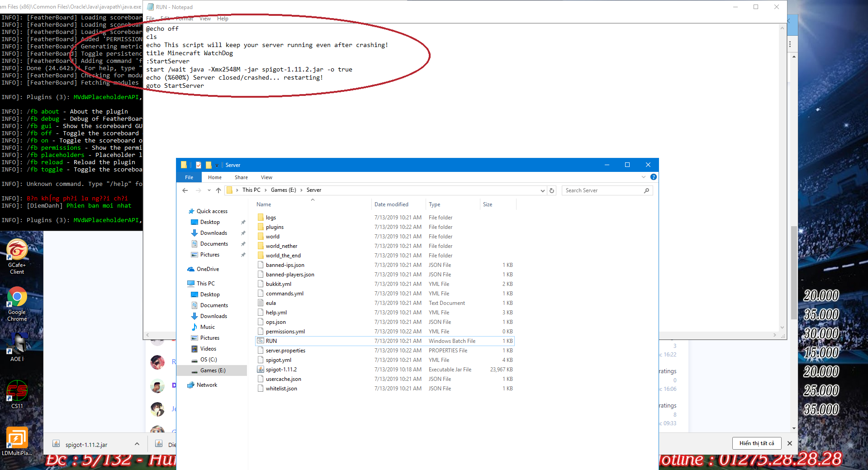Image resolution: width=868 pixels, height=470 pixels.
Task: Click the Properties icon in quick access toolbar
Action: pyautogui.click(x=199, y=165)
